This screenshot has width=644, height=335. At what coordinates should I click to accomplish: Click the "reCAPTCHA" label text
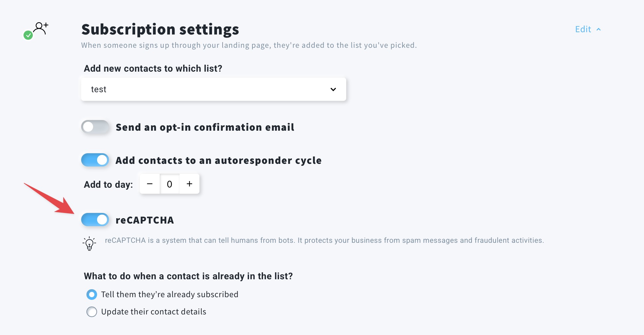tap(144, 220)
